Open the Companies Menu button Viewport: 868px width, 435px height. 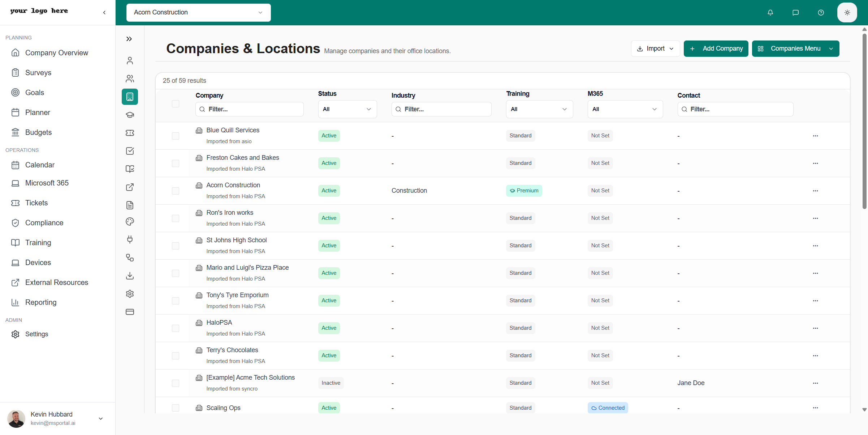795,48
